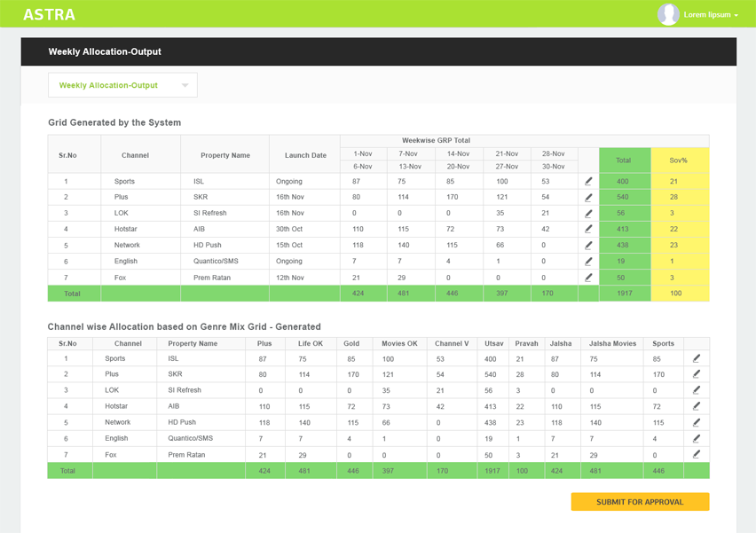Edit Prem Ratan row in weekwise GRP grid
Screen dimensions: 756x533
click(588, 278)
